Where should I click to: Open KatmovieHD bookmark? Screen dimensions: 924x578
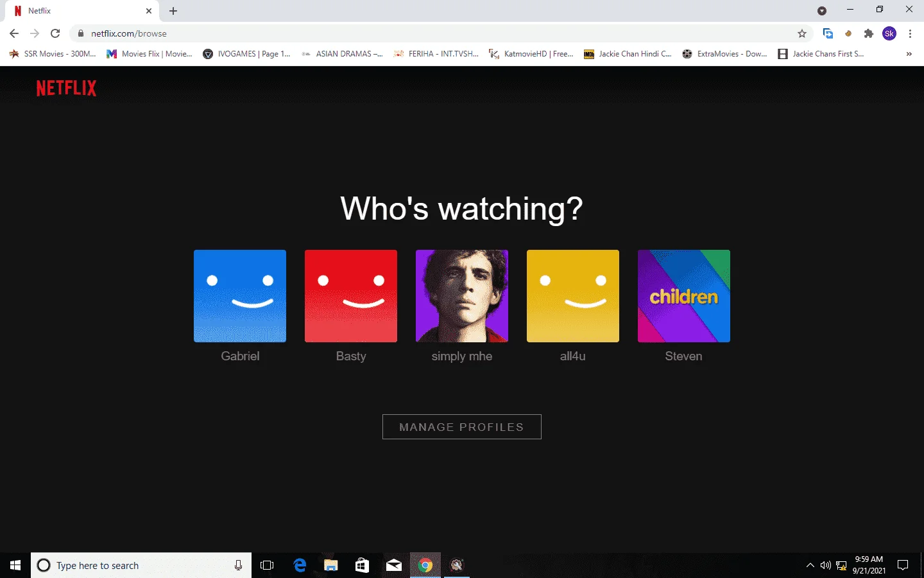531,54
